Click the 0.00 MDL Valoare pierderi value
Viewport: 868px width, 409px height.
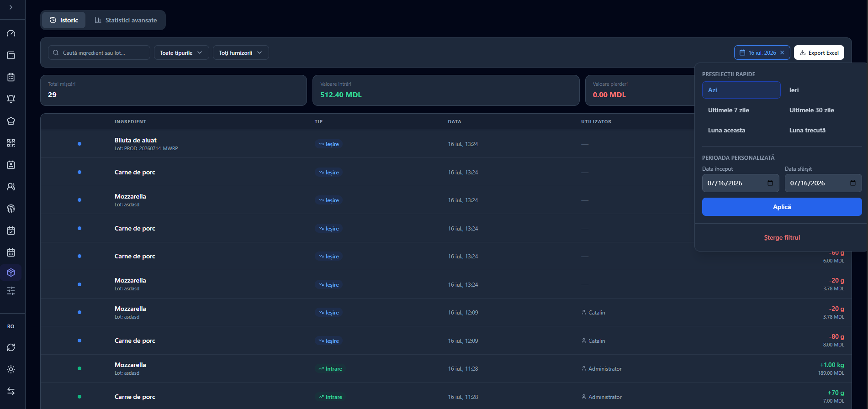coord(609,95)
